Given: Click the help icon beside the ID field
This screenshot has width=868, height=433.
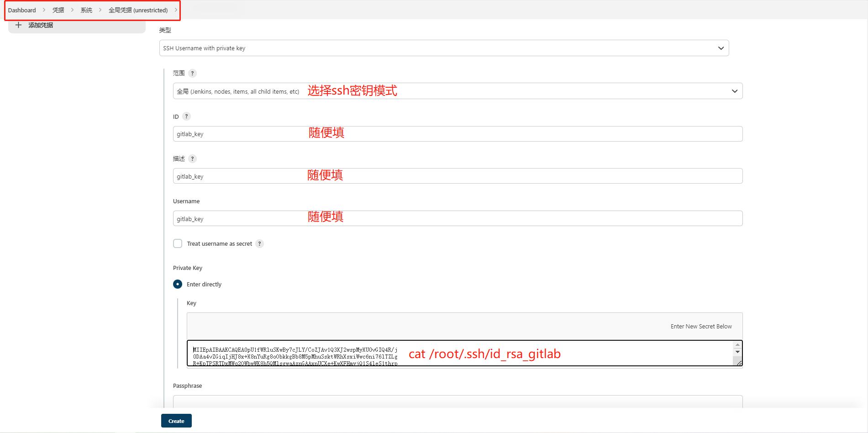Looking at the screenshot, I should 186,116.
